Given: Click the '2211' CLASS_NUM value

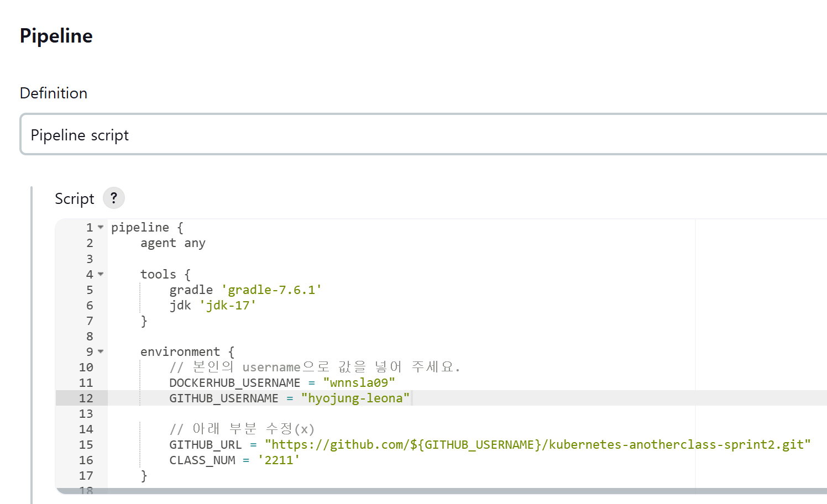Looking at the screenshot, I should (279, 460).
